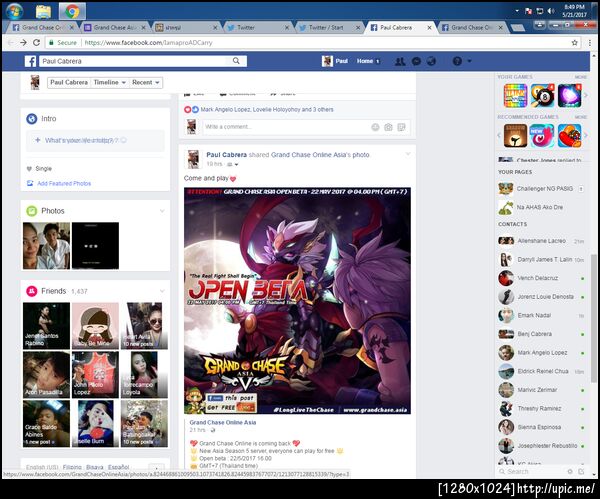The height and width of the screenshot is (499, 600).
Task: Open Grand Chase Online Asia page link
Action: coord(223,422)
